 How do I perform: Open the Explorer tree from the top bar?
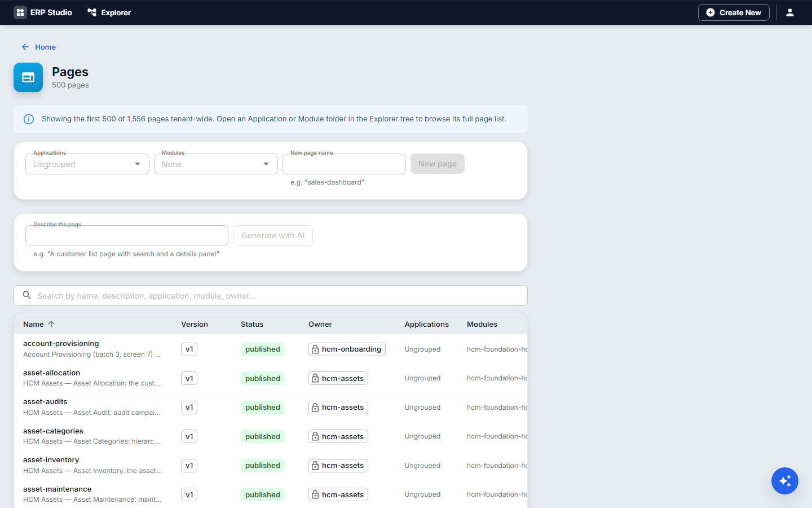coord(109,12)
